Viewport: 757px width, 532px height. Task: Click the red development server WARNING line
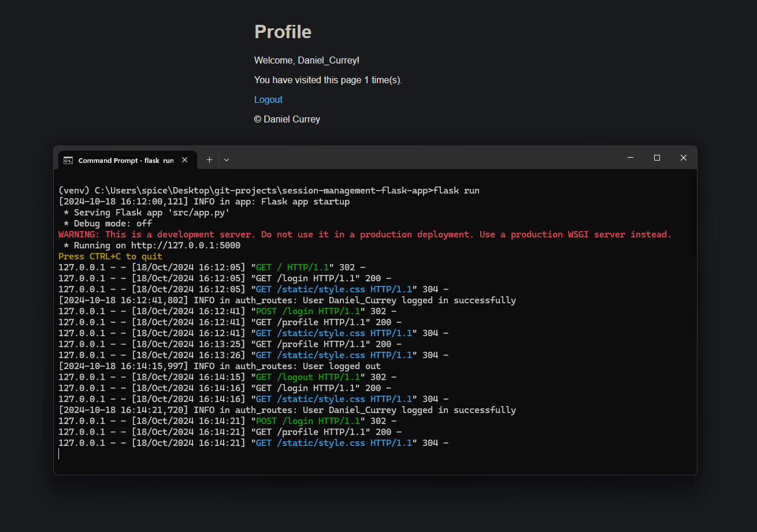point(365,235)
